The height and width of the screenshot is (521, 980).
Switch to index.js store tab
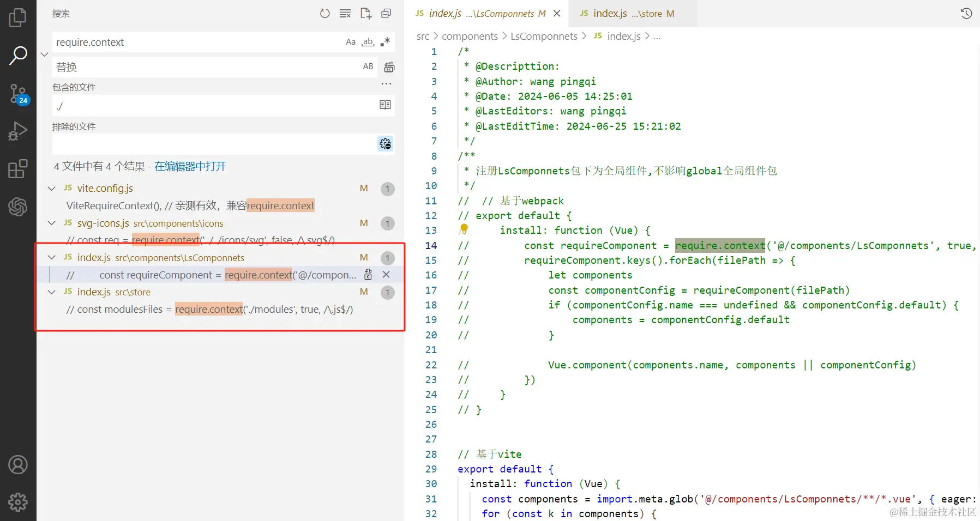(627, 14)
